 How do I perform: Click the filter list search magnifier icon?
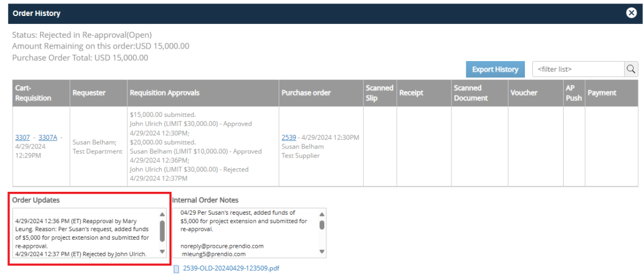coord(631,69)
